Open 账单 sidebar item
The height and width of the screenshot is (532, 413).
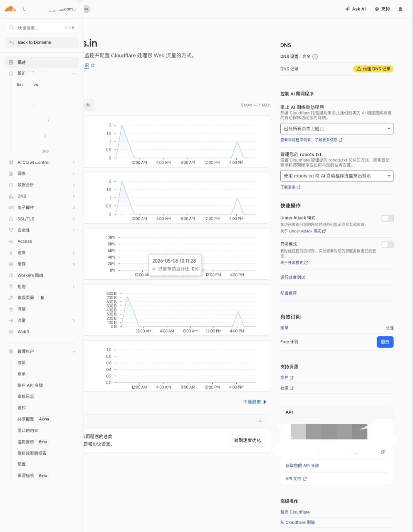pyautogui.click(x=22, y=374)
